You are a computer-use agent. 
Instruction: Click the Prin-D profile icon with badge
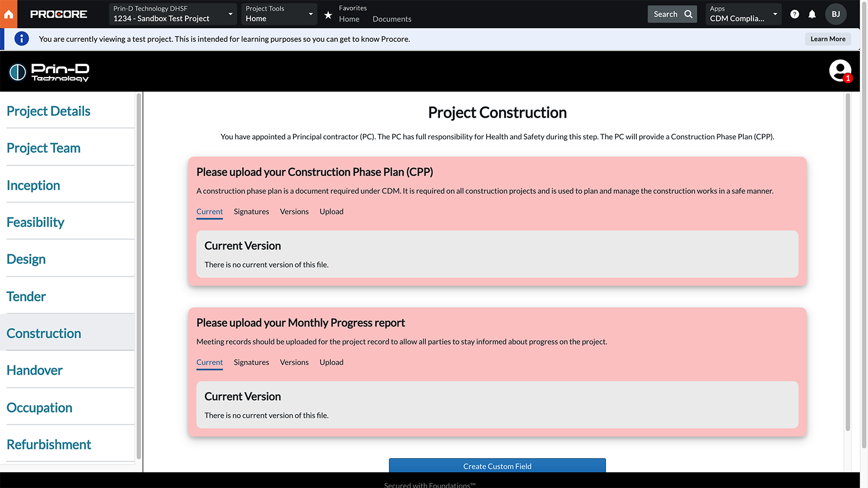[x=840, y=71]
